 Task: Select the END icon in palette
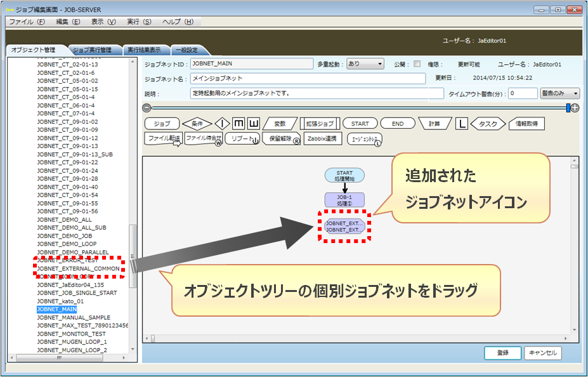click(x=397, y=124)
